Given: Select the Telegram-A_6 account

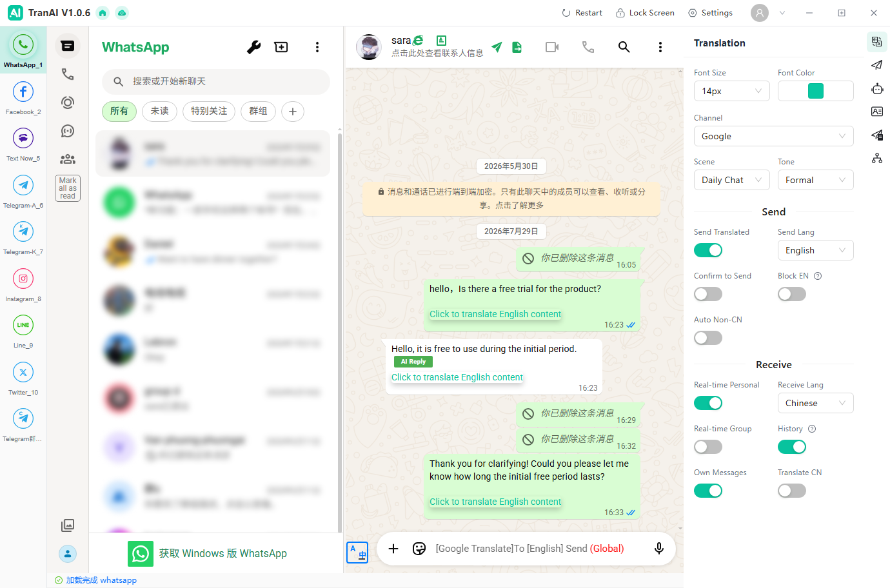Looking at the screenshot, I should pyautogui.click(x=23, y=191).
